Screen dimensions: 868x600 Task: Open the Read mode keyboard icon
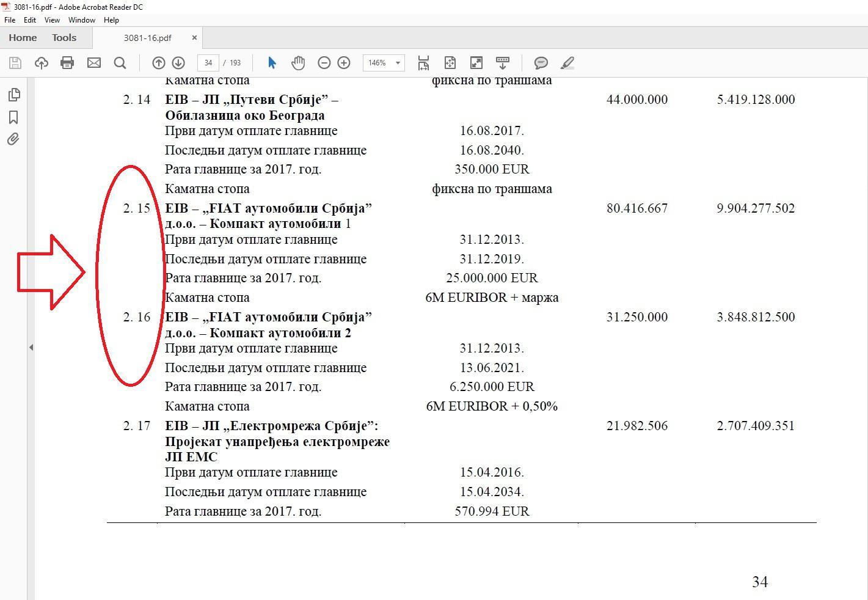(x=503, y=63)
